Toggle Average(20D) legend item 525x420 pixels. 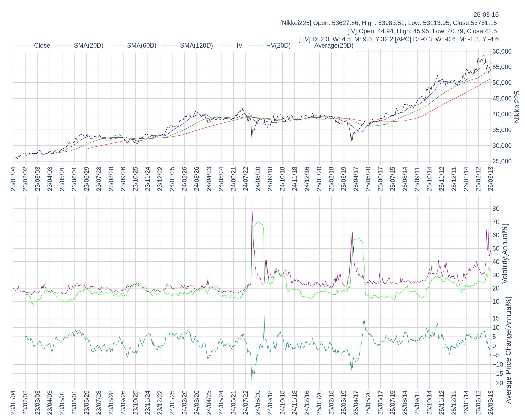tap(333, 46)
